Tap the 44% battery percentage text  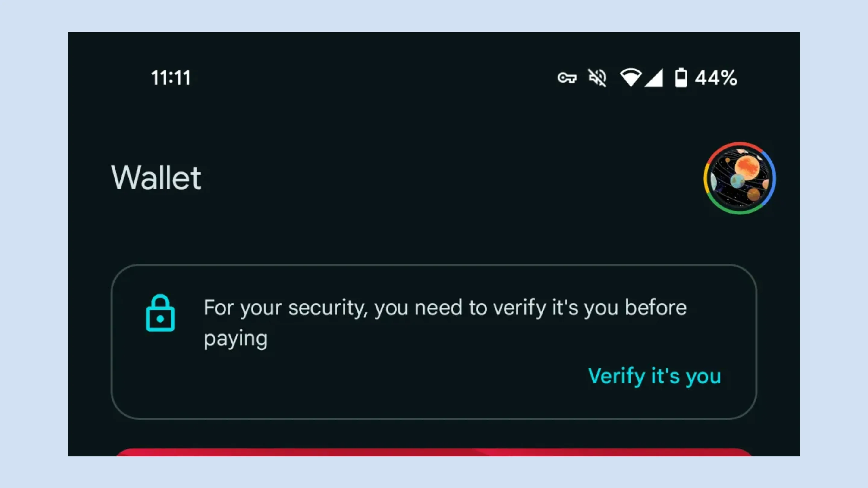tap(716, 78)
